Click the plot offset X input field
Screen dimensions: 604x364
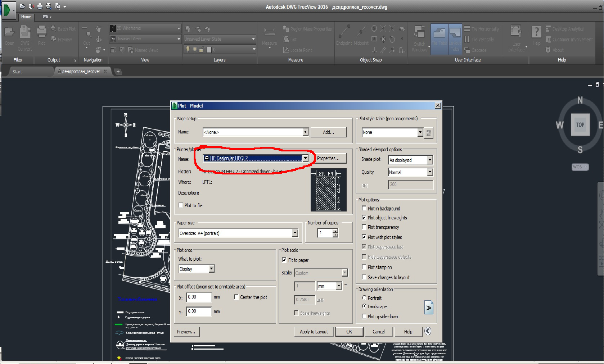coord(199,297)
